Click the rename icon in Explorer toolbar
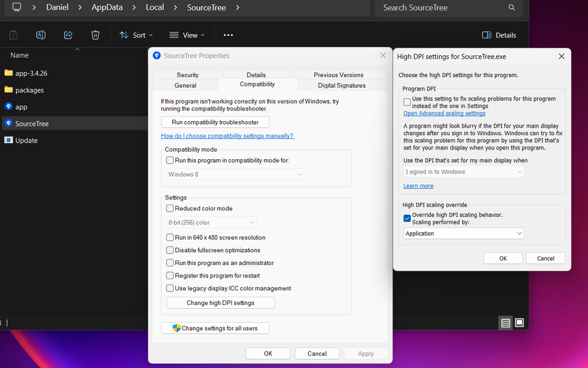The height and width of the screenshot is (368, 588). 41,35
